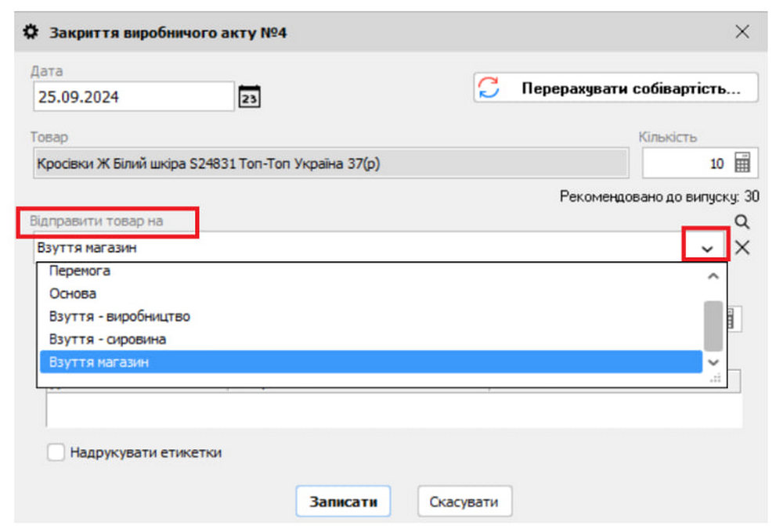Click the gear icon in the dialog title bar

coord(29,31)
